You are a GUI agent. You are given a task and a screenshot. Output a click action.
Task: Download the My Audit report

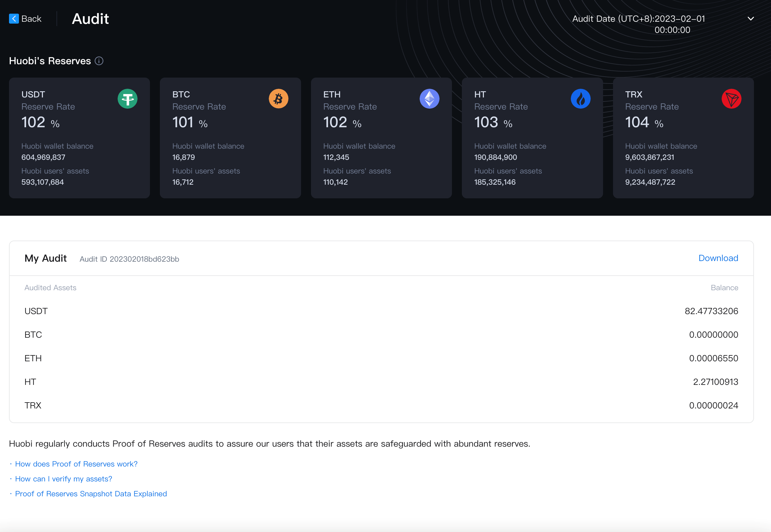point(718,258)
